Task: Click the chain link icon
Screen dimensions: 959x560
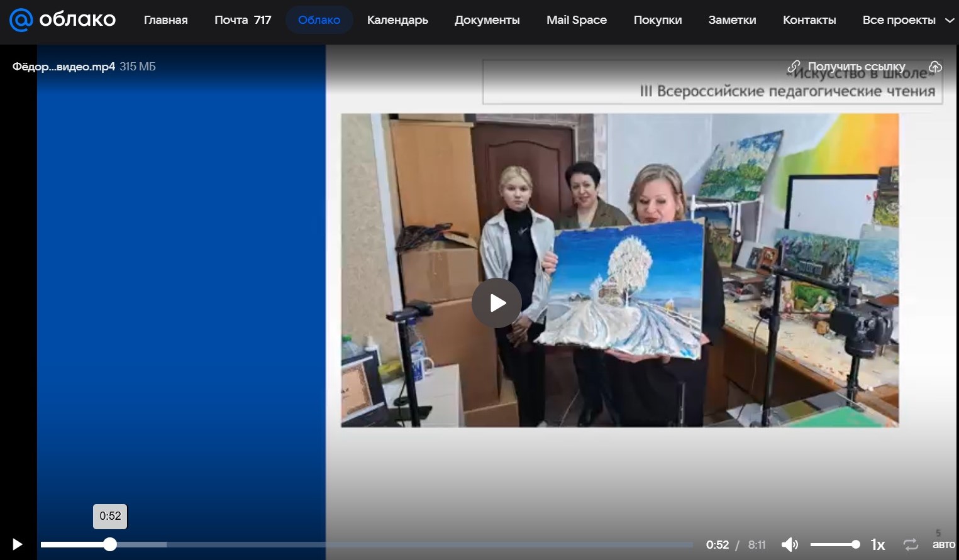Action: (x=794, y=67)
